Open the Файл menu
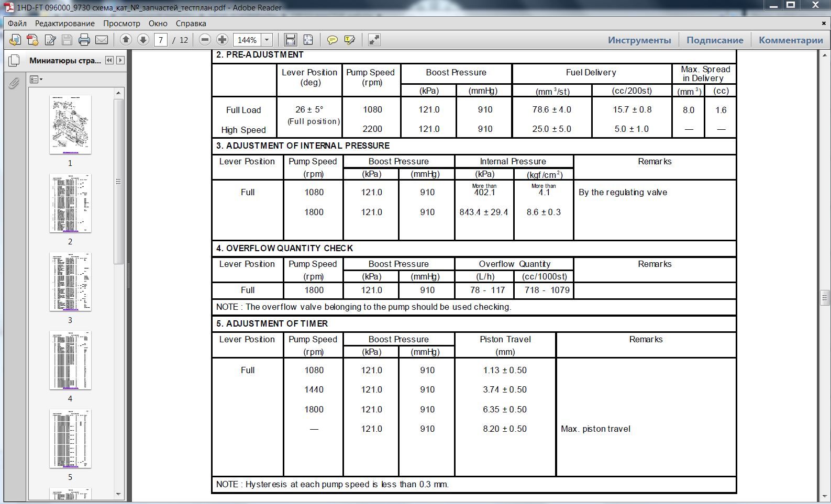 tap(17, 24)
